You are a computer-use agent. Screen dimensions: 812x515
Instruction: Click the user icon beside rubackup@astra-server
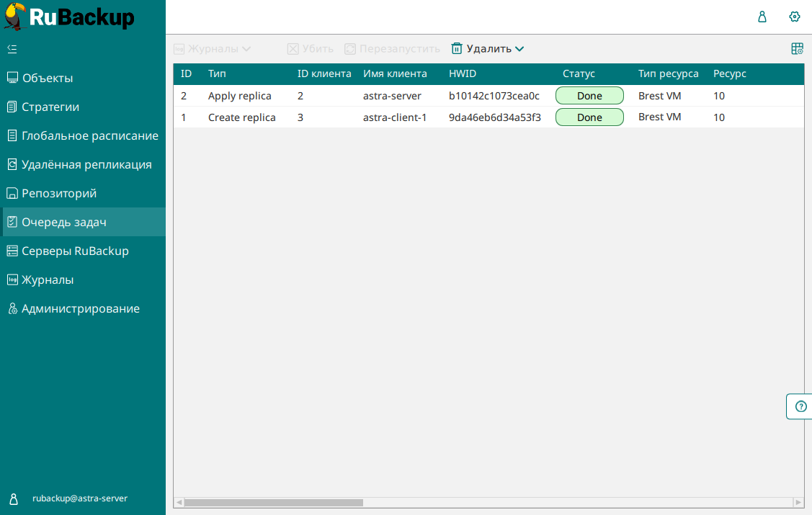tap(13, 498)
